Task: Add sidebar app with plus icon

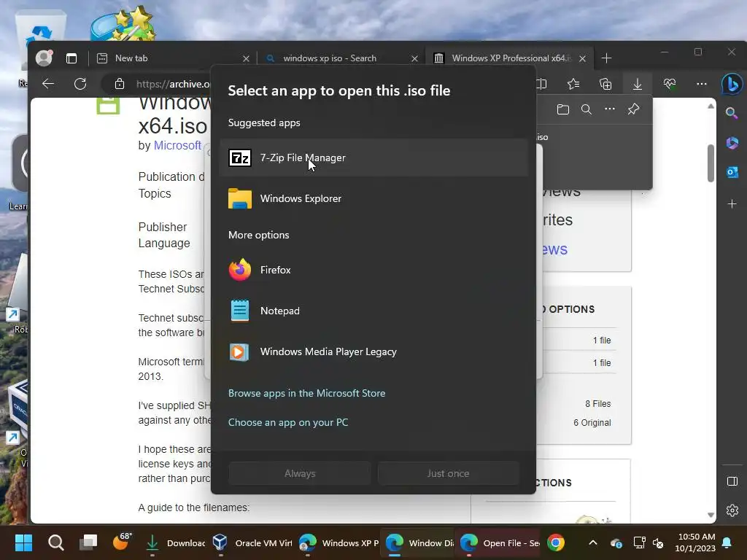Action: point(732,204)
